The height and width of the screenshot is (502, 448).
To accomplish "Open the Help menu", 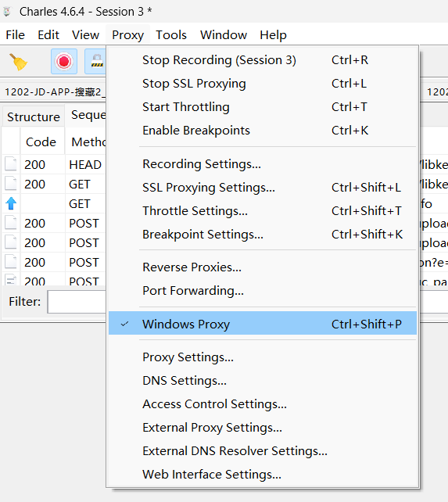I will click(273, 34).
